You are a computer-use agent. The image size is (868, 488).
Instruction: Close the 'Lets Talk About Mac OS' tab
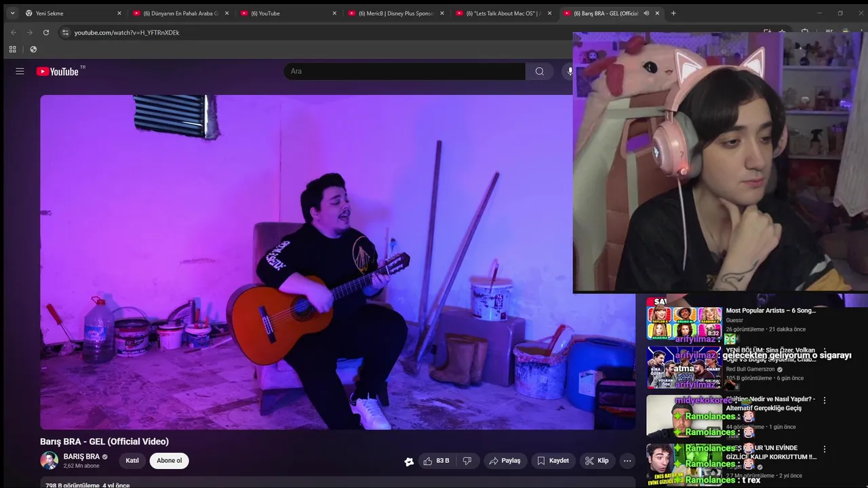coord(550,13)
